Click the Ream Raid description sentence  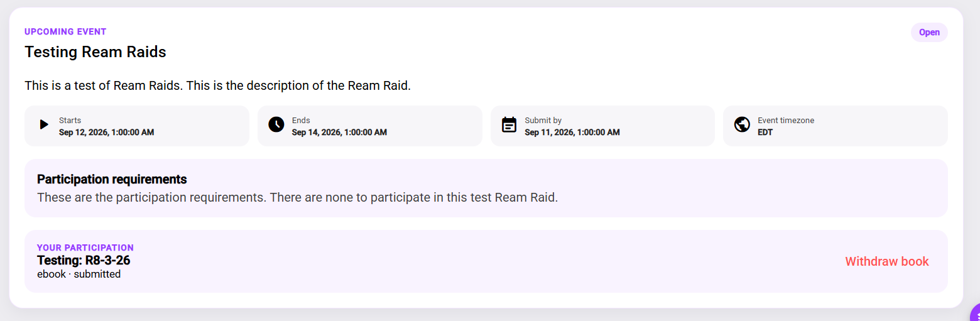coord(217,85)
